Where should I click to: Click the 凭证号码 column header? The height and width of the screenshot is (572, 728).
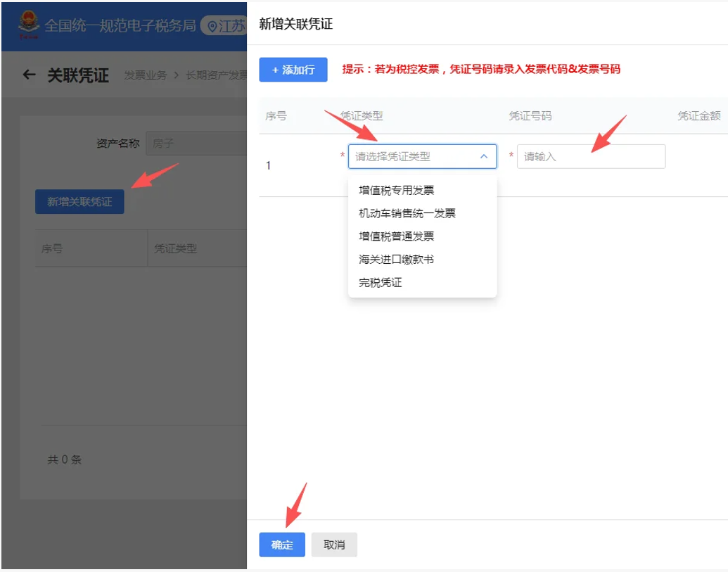tap(530, 115)
